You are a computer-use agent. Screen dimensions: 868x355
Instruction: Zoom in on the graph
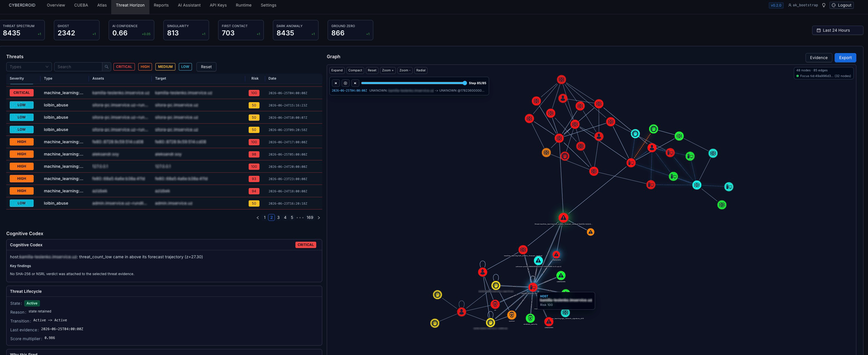coord(388,70)
